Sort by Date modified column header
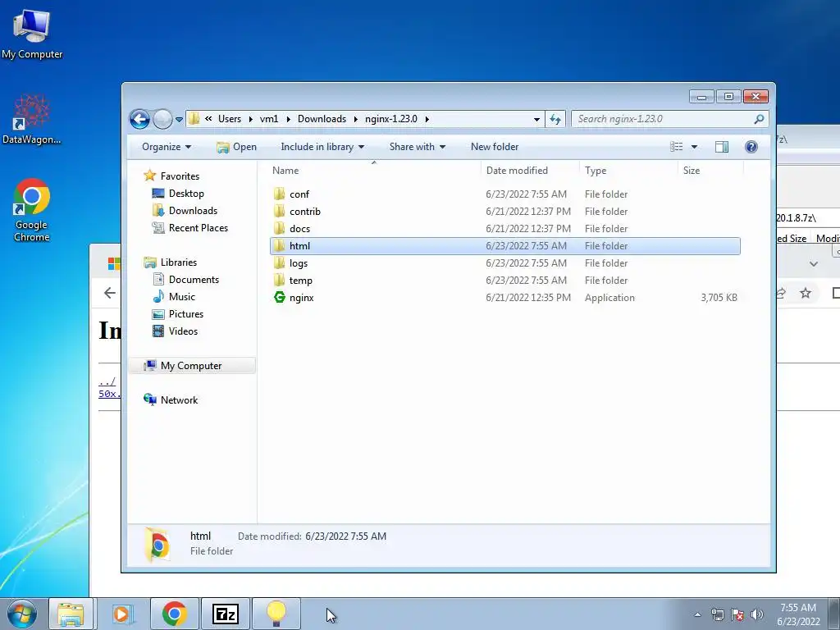 (x=517, y=171)
